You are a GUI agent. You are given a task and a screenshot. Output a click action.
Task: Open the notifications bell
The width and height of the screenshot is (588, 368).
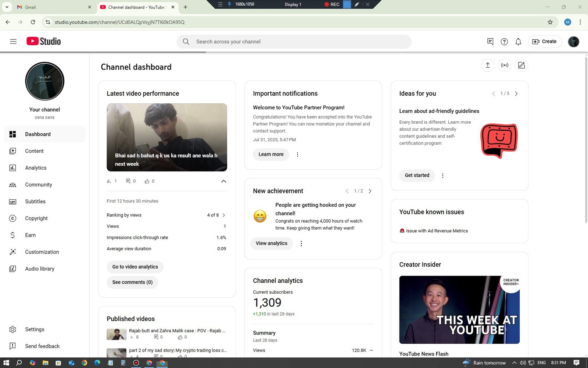[518, 42]
